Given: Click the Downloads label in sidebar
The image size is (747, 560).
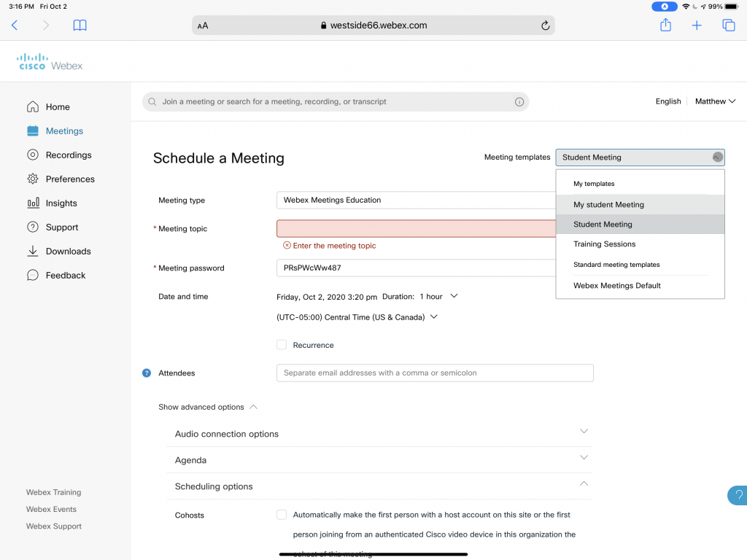Looking at the screenshot, I should pyautogui.click(x=68, y=251).
